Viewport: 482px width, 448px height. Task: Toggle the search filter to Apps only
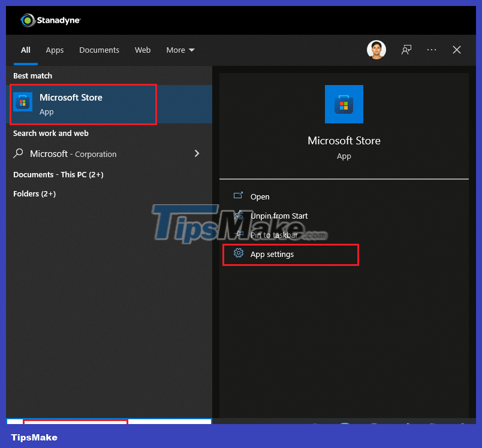coord(55,50)
